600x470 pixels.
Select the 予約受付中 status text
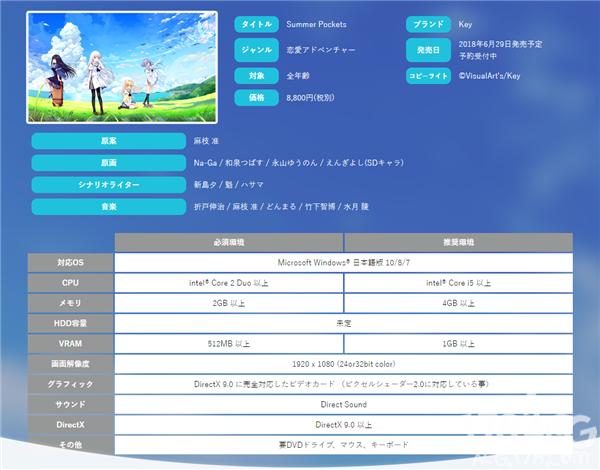[x=478, y=56]
